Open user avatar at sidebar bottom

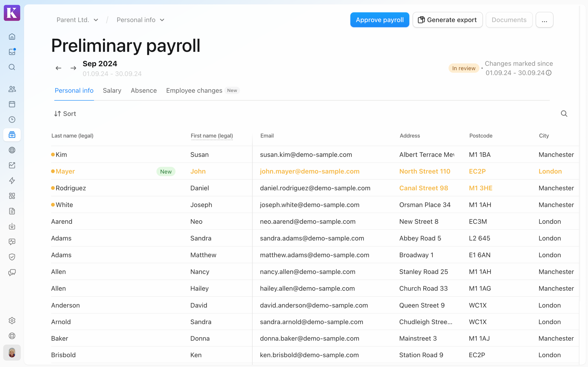12,352
